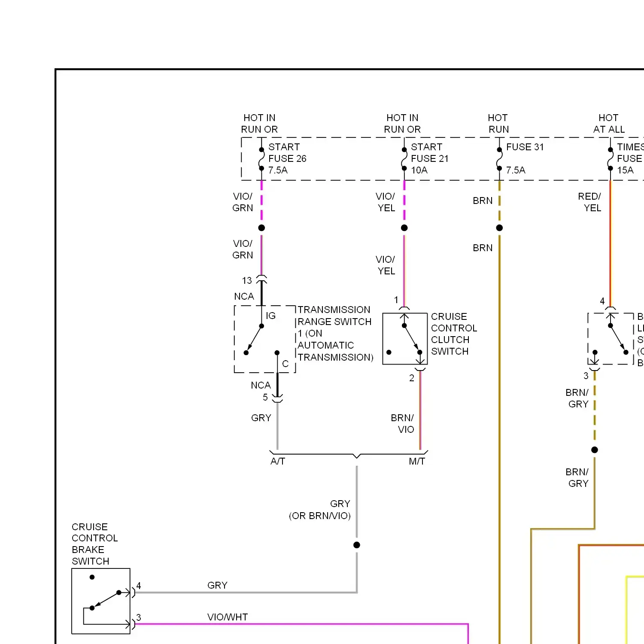Click the GRY label on the brake switch wire
The image size is (644, 644).
coord(217,585)
